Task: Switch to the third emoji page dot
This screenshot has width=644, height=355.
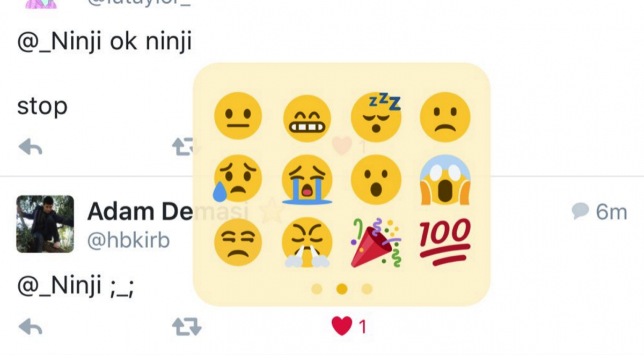Action: [367, 290]
